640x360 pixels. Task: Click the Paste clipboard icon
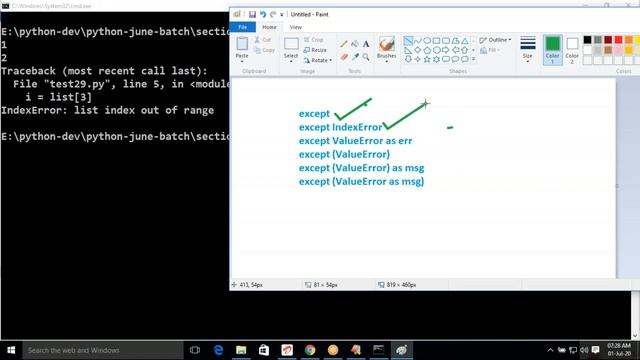click(x=242, y=44)
